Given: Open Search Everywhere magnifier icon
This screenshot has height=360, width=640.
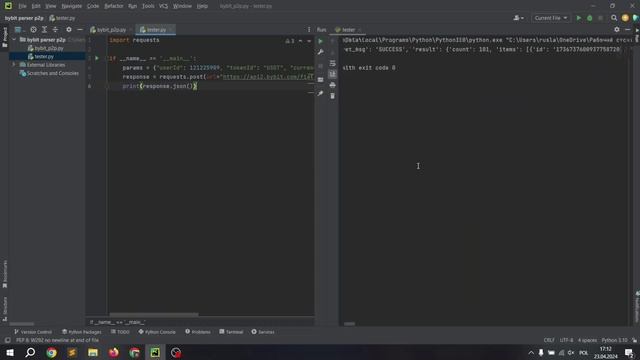Looking at the screenshot, I should 614,18.
